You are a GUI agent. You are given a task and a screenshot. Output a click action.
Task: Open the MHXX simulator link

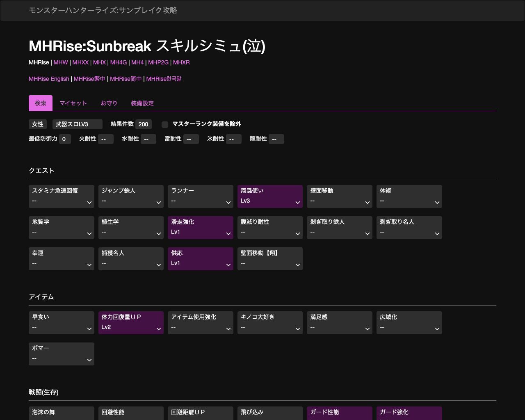tap(80, 62)
